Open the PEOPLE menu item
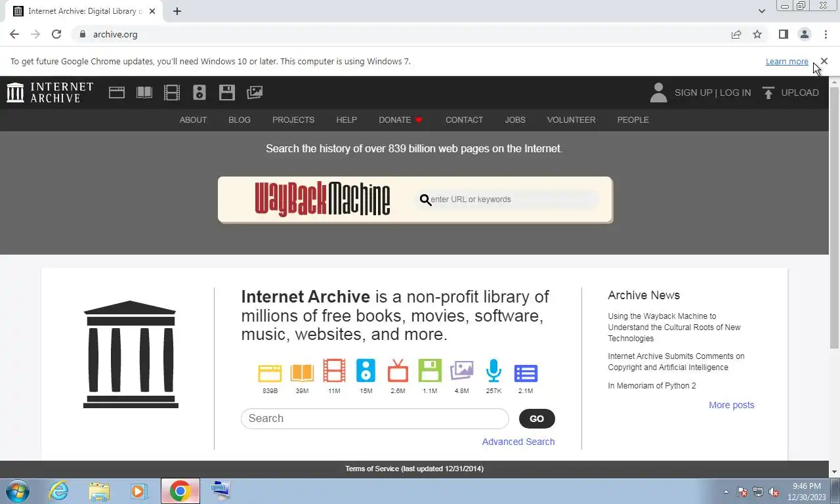This screenshot has width=840, height=504. click(x=633, y=120)
